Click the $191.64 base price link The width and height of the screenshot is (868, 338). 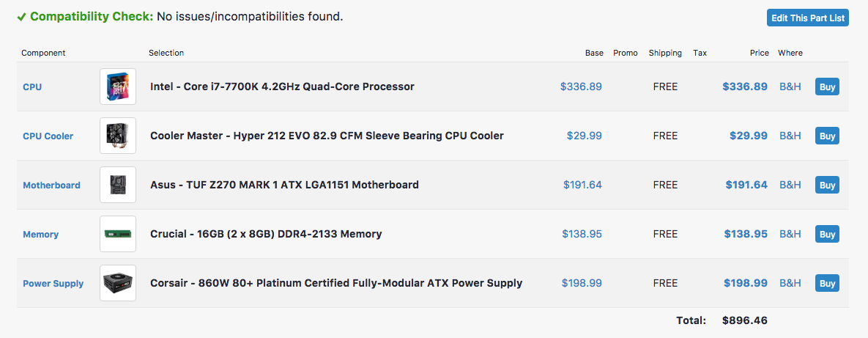(582, 185)
